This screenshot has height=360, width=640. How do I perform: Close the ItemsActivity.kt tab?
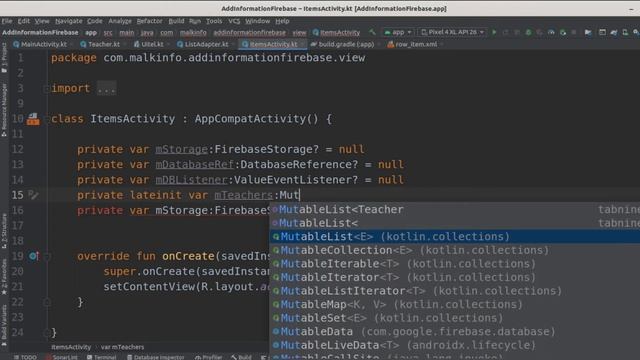click(x=302, y=44)
